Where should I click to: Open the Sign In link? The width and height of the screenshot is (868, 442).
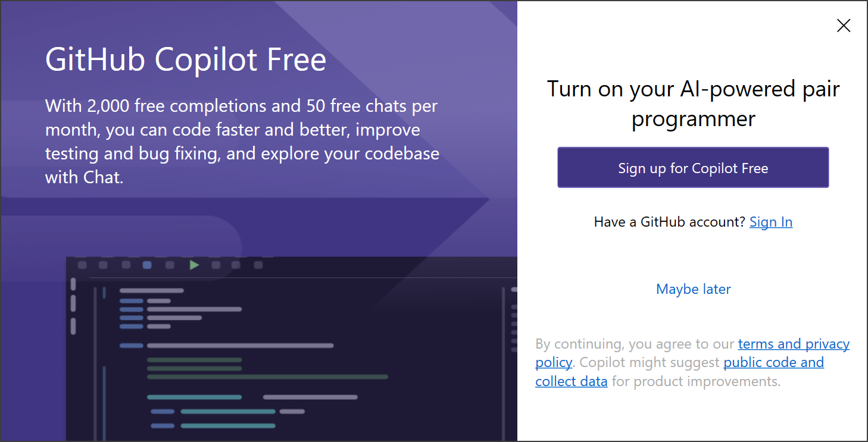pos(771,221)
